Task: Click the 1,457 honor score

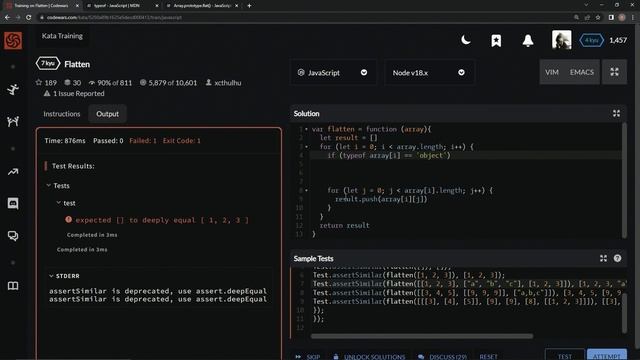Action: 618,40
